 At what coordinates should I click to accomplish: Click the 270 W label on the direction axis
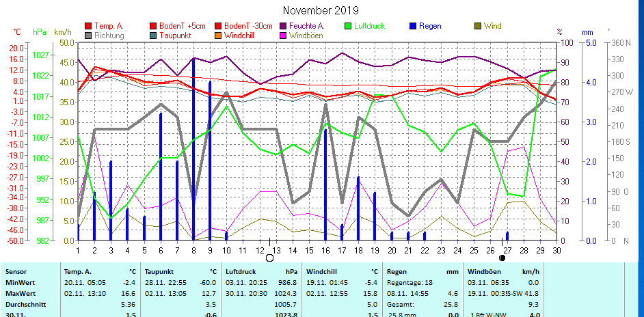(x=622, y=92)
